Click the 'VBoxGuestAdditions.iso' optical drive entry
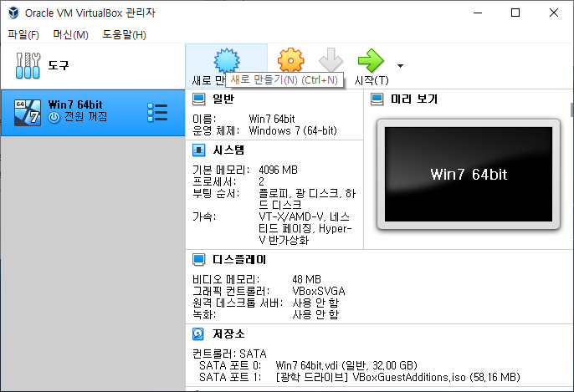The height and width of the screenshot is (392, 574). pyautogui.click(x=398, y=378)
